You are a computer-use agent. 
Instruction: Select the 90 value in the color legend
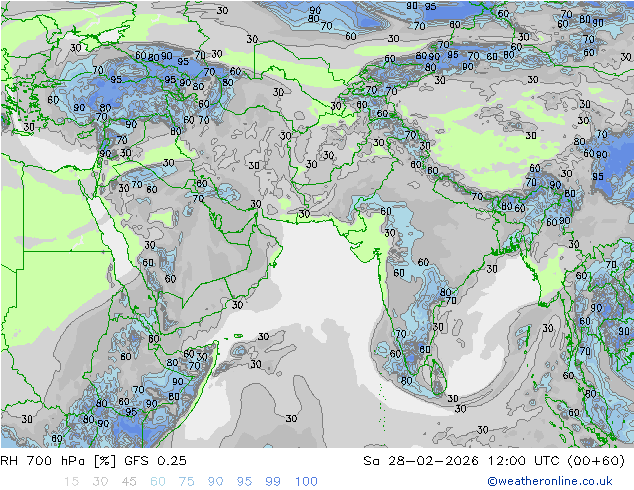pyautogui.click(x=215, y=481)
